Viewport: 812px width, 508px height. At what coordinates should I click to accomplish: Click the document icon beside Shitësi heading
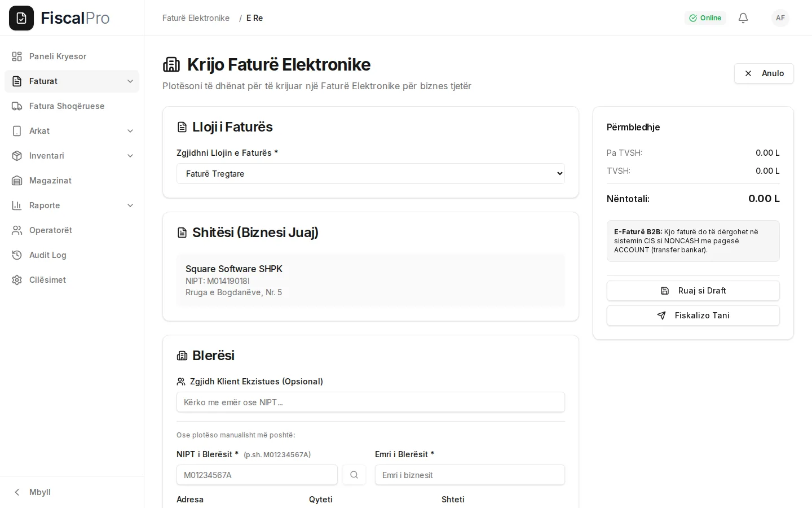182,233
